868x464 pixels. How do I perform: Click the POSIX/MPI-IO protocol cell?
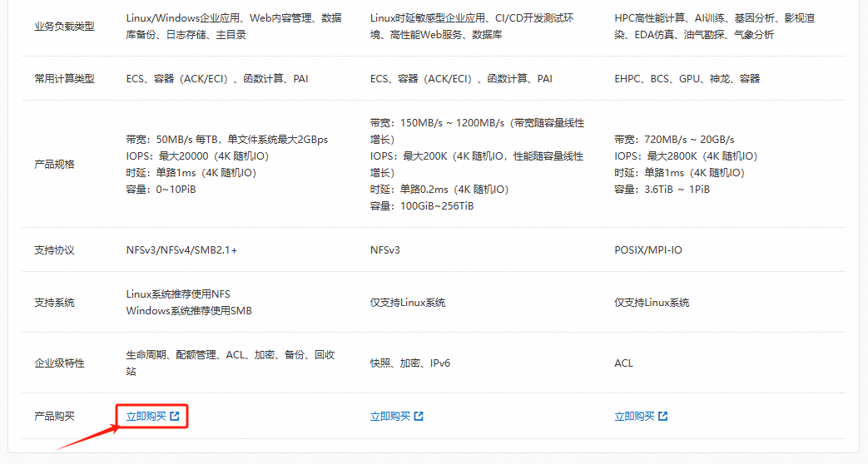pyautogui.click(x=647, y=250)
